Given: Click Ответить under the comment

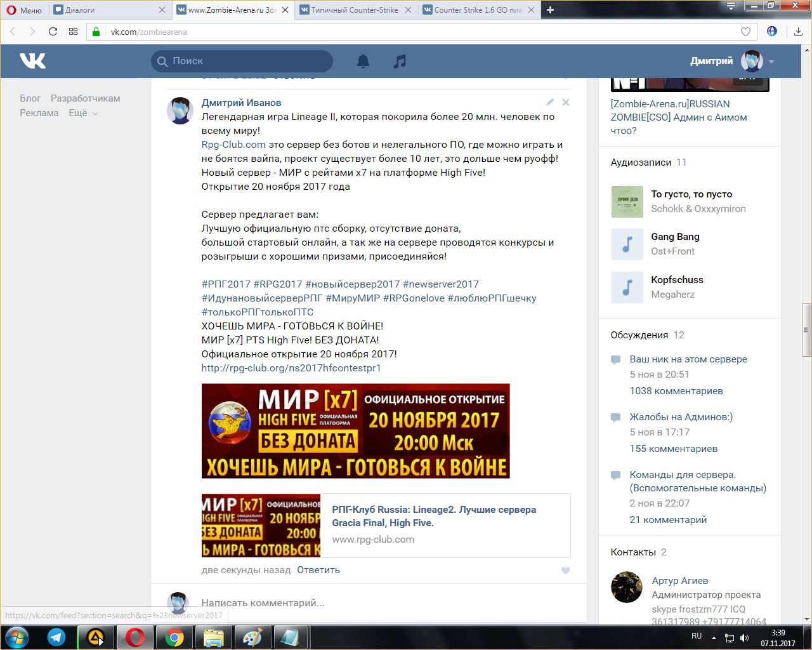Looking at the screenshot, I should (x=318, y=570).
